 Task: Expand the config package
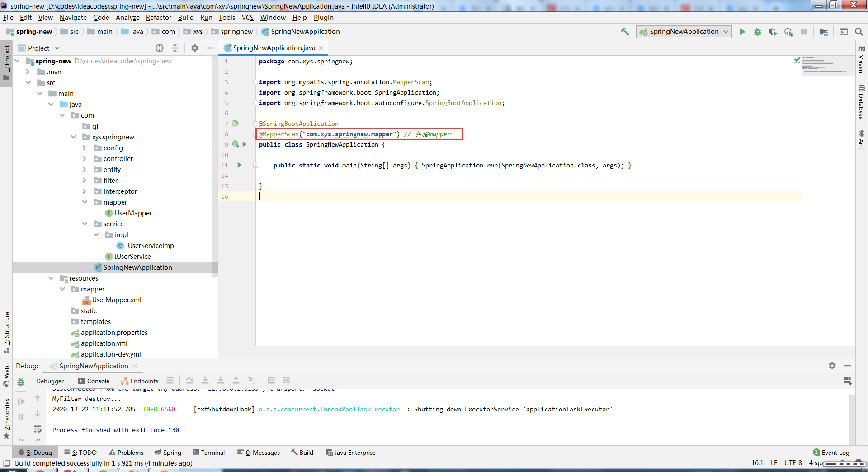[x=85, y=148]
